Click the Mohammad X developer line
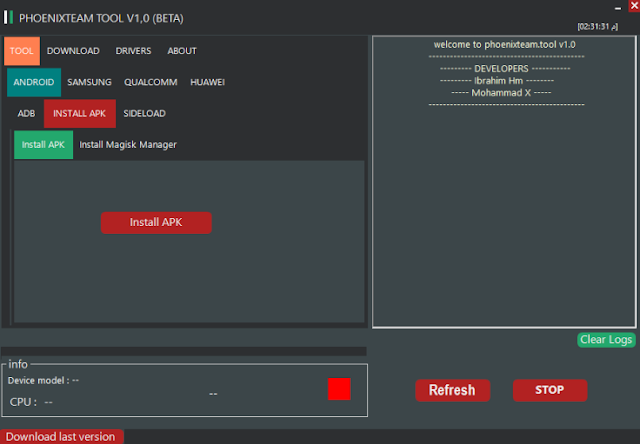 [x=501, y=93]
